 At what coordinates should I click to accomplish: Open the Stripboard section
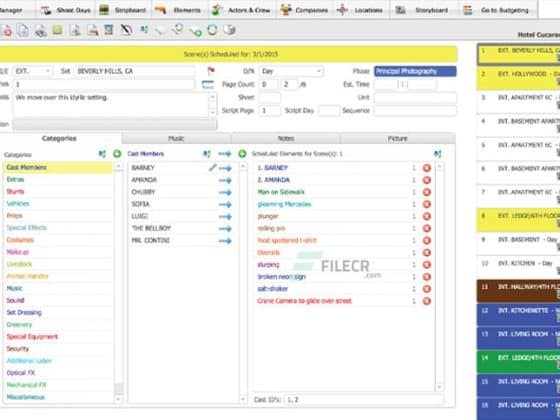123,10
